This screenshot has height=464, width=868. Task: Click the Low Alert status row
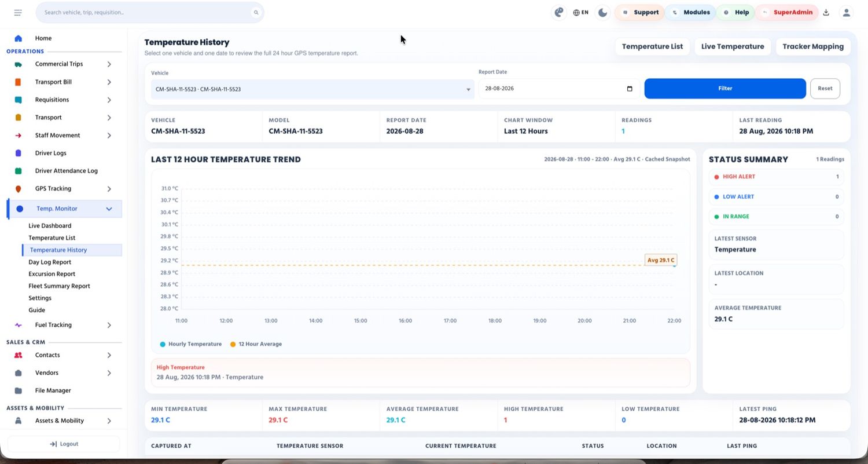tap(776, 197)
